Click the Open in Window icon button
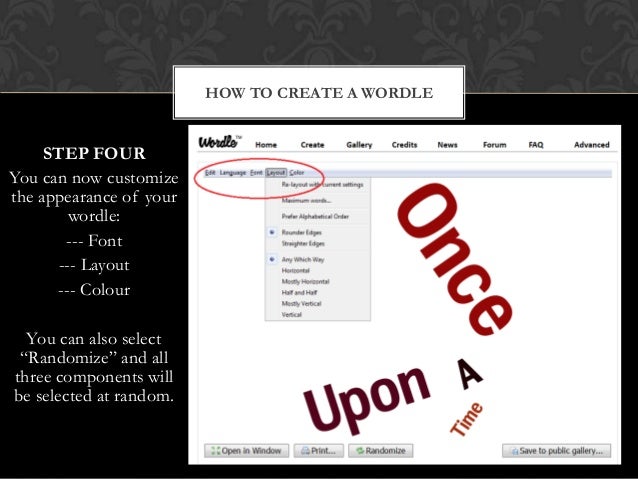 tap(247, 451)
